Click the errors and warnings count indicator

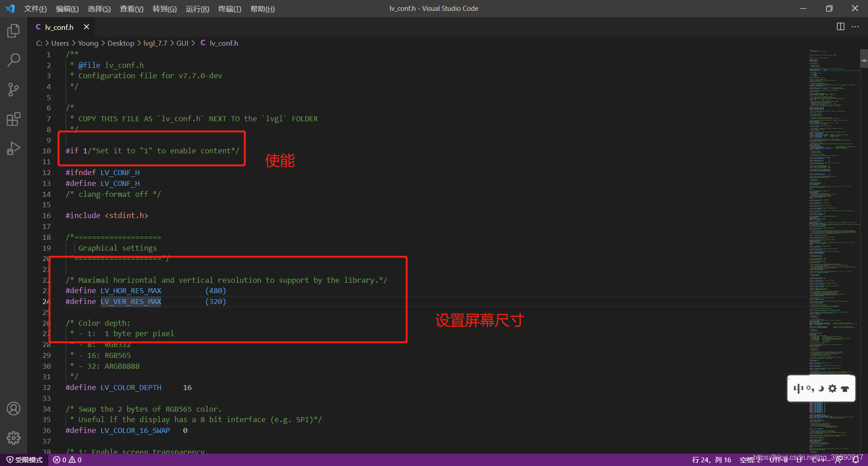(67, 460)
